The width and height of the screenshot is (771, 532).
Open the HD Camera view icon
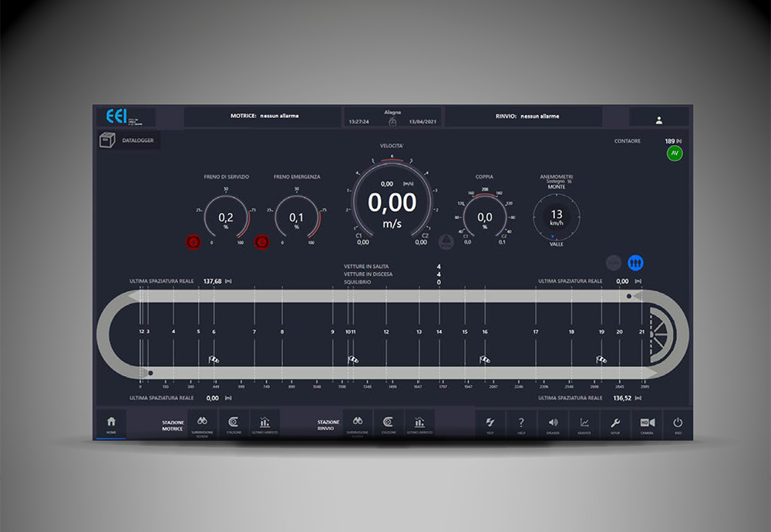coord(647,424)
